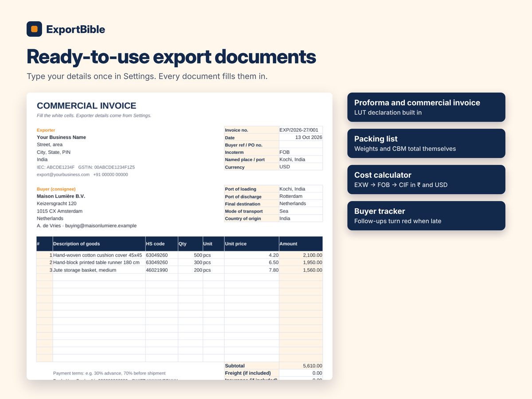The width and height of the screenshot is (532, 399).
Task: Click the Ready-to-use export documents headline
Action: tap(171, 57)
